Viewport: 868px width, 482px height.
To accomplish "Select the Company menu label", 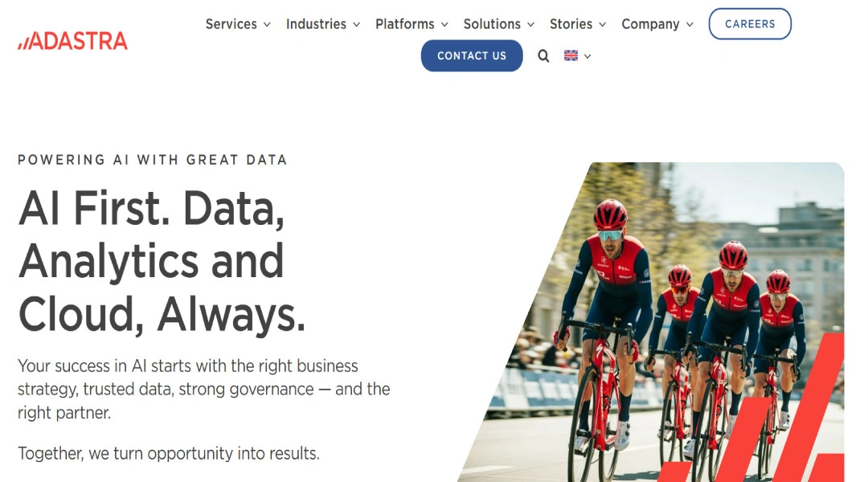I will point(650,24).
